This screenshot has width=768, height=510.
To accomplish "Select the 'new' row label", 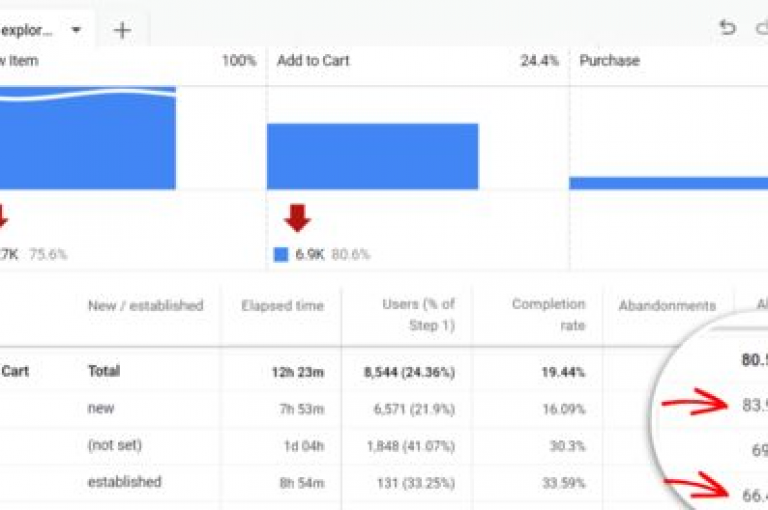I will (x=101, y=408).
